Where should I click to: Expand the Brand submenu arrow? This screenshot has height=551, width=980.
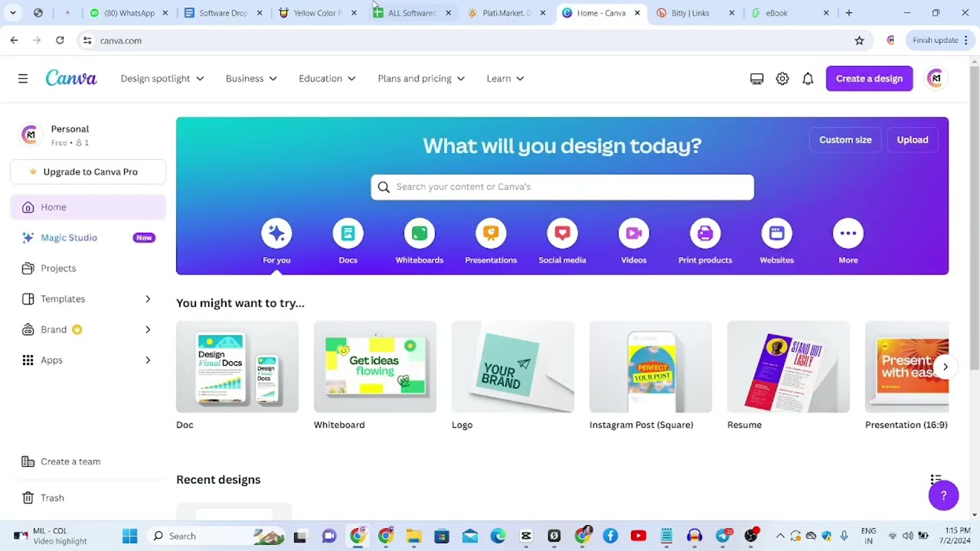coord(148,329)
